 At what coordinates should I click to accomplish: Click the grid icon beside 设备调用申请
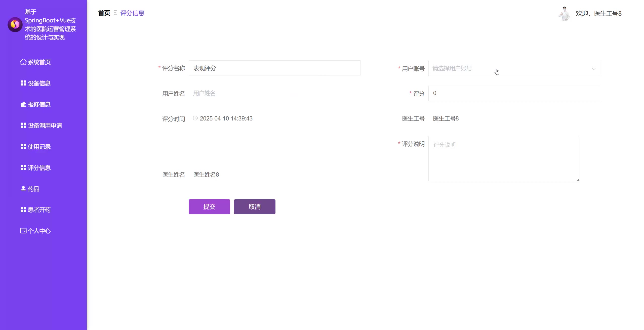(23, 125)
